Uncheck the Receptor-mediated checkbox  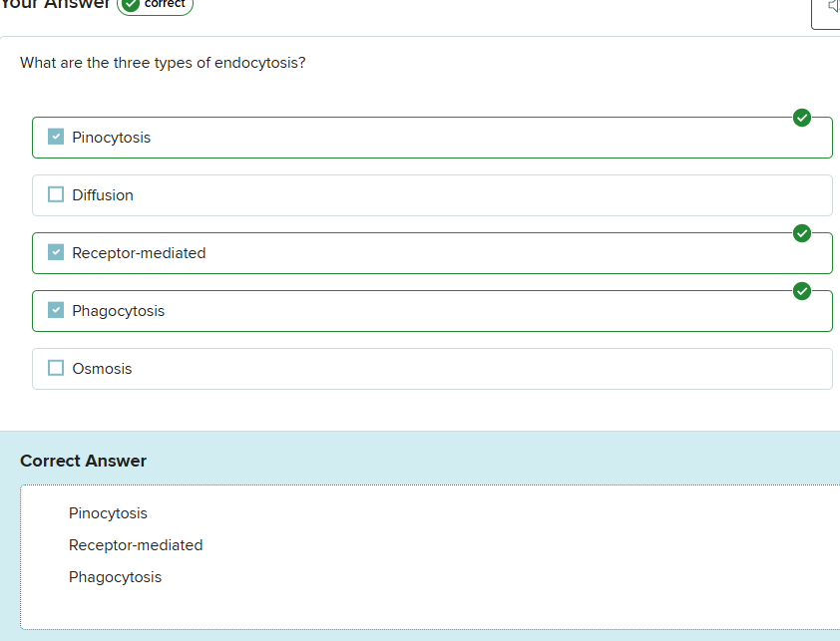[56, 252]
